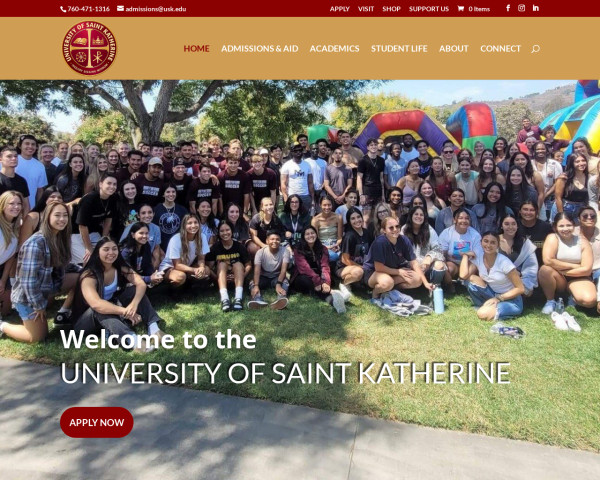The width and height of the screenshot is (600, 480).
Task: Open the search magnifier icon
Action: (x=536, y=49)
